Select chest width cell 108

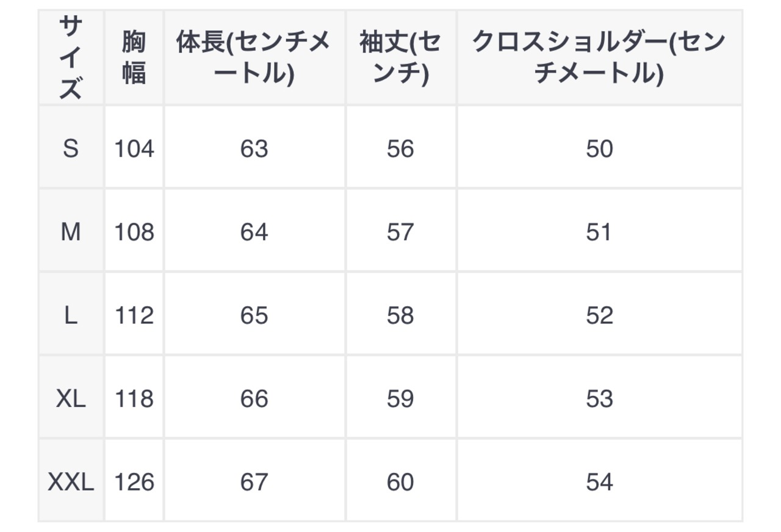[134, 232]
